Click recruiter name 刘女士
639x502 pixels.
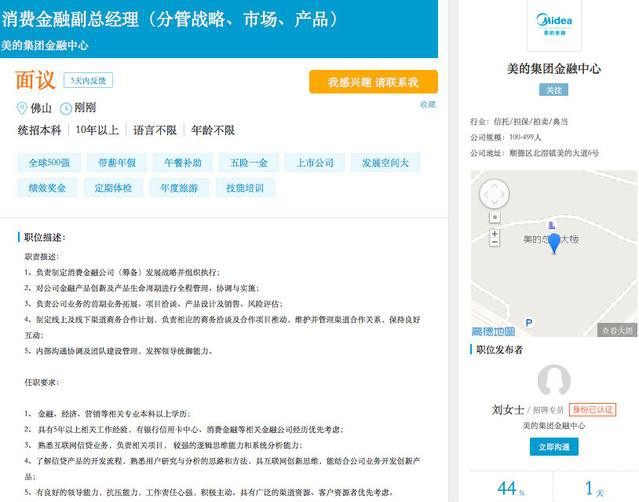click(x=507, y=410)
